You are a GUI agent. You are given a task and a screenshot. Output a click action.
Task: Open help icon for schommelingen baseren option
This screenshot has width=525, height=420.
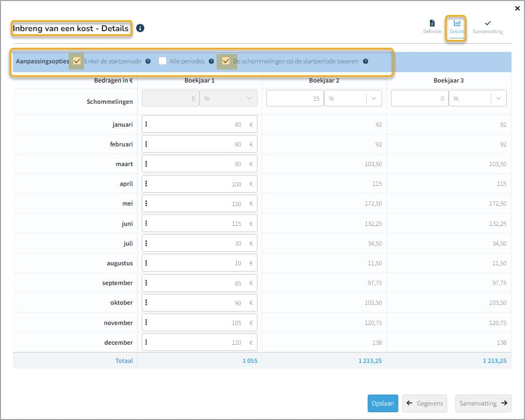coord(366,61)
